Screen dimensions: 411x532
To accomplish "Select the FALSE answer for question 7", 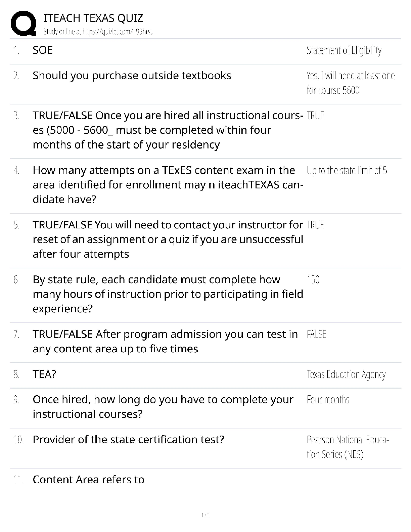I will click(x=316, y=335).
